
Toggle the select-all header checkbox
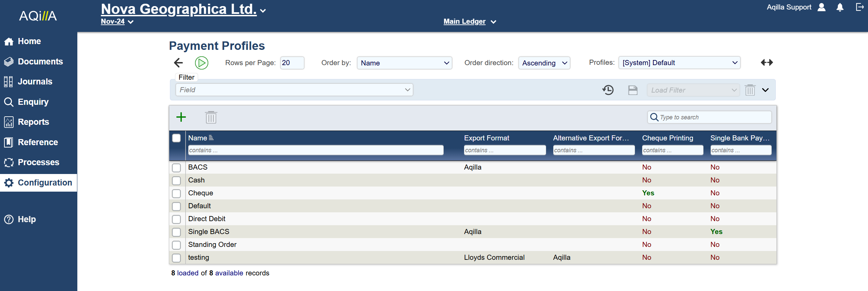(176, 138)
